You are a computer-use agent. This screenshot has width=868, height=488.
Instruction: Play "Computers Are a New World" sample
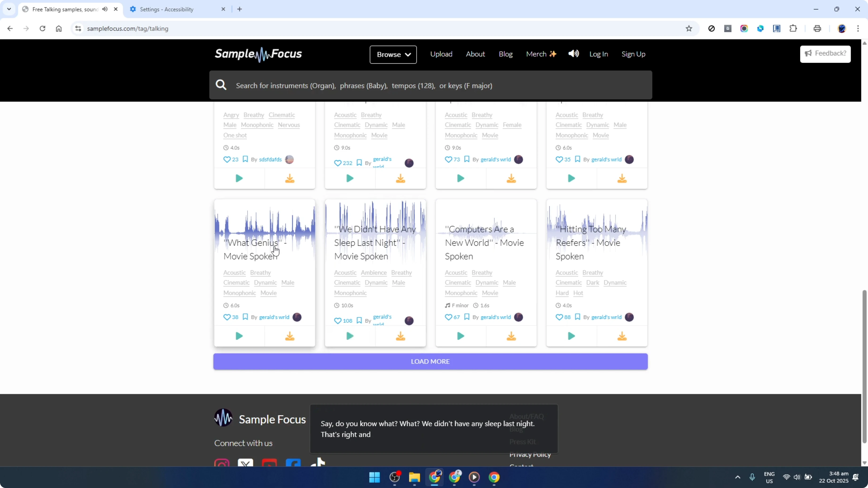pyautogui.click(x=461, y=336)
